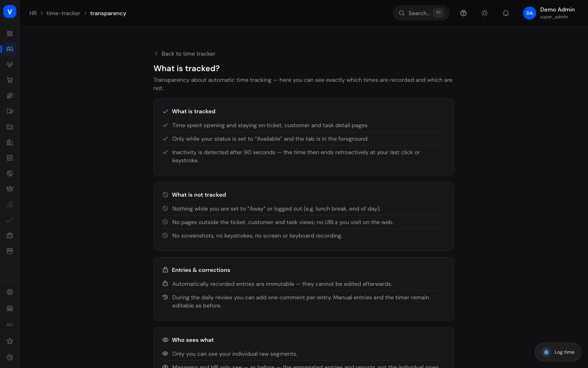Screen dimensions: 588x368
Task: Go to the HR breadcrumb
Action: (x=33, y=13)
